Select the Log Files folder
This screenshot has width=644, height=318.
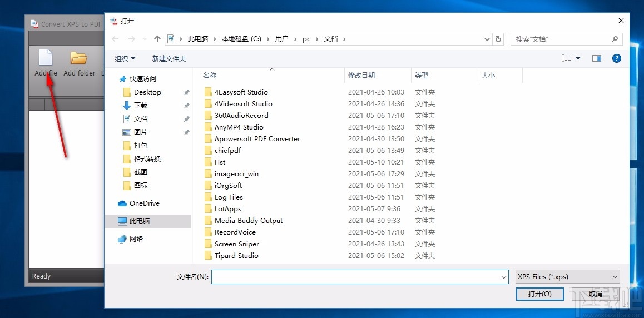coord(229,197)
